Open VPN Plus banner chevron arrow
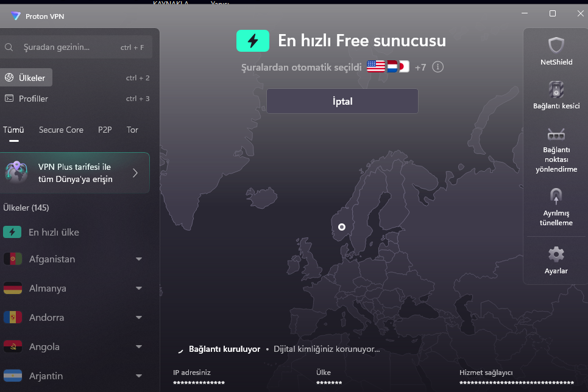Viewport: 588px width, 392px height. [135, 173]
